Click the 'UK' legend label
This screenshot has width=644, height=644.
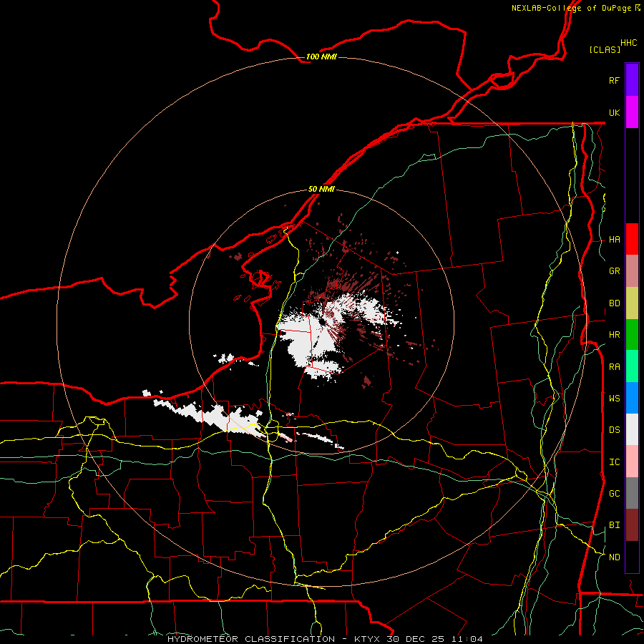pyautogui.click(x=614, y=112)
